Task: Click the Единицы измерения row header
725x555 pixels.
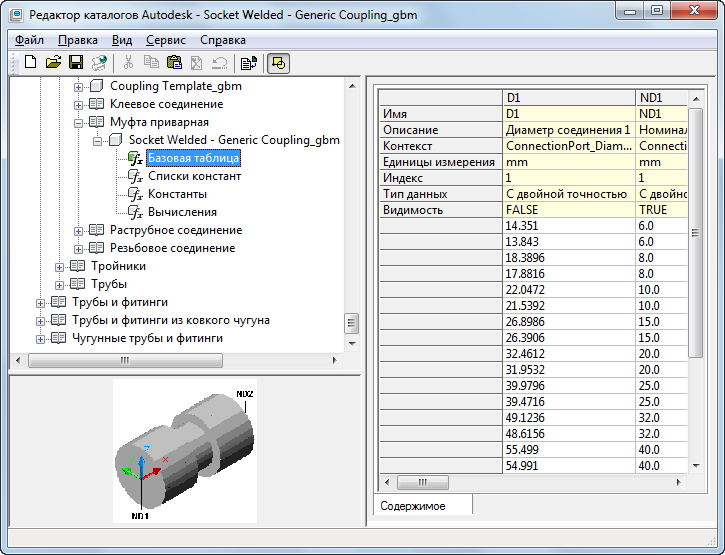Action: (441, 162)
